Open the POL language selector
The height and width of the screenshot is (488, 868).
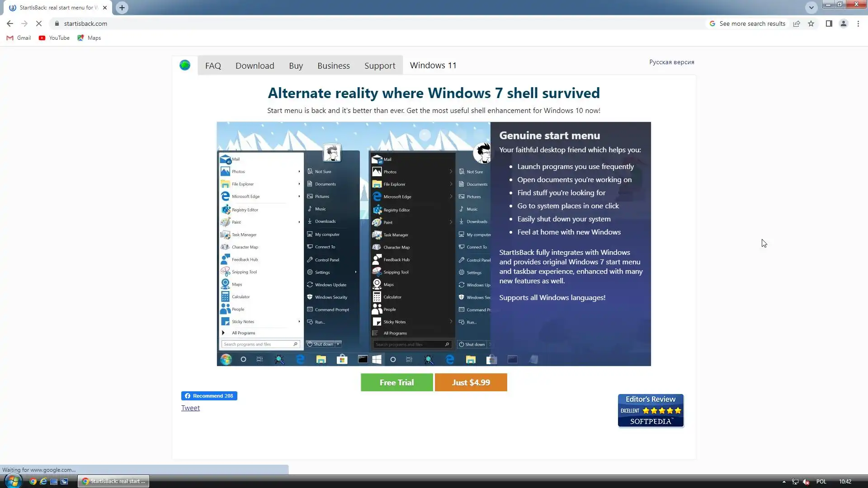click(x=821, y=482)
